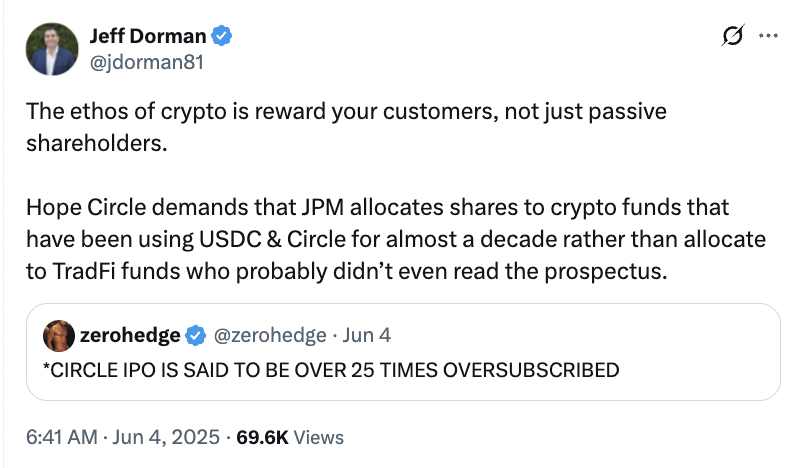Click the "6:41 AM" post time

click(62, 437)
